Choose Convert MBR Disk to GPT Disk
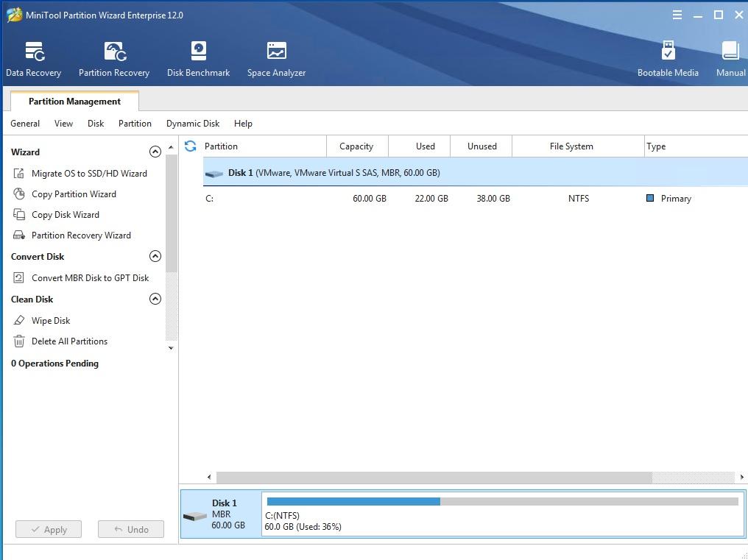The width and height of the screenshot is (748, 560). pyautogui.click(x=90, y=278)
